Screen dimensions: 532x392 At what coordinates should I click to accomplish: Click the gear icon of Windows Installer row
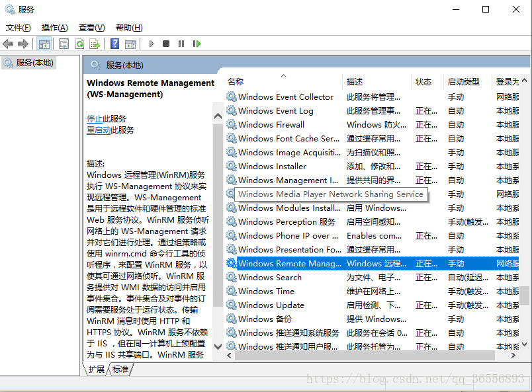tap(232, 166)
